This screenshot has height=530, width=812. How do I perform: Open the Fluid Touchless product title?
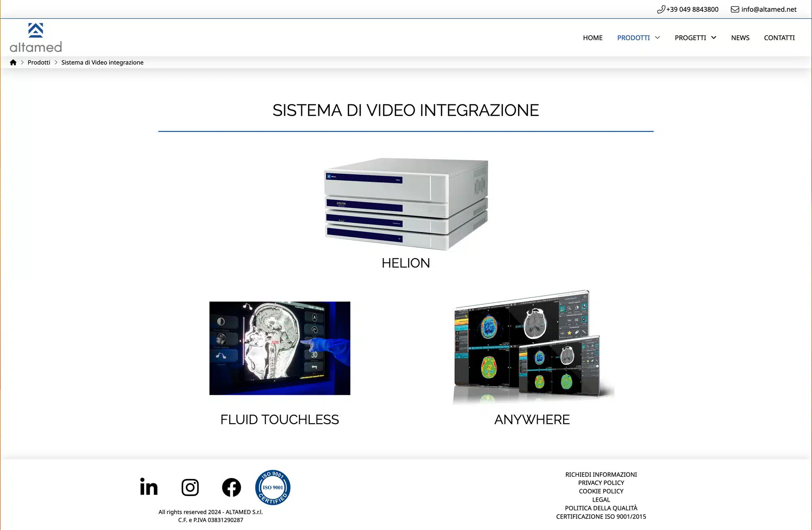pyautogui.click(x=280, y=420)
